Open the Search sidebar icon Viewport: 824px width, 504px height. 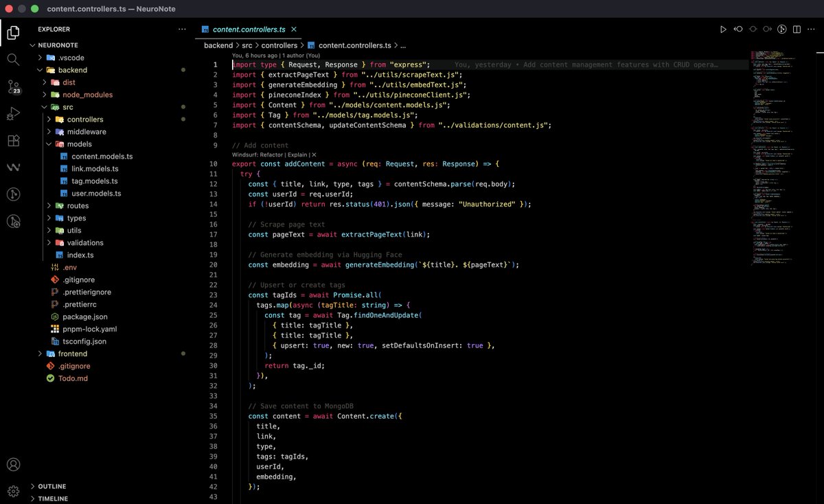[x=12, y=59]
